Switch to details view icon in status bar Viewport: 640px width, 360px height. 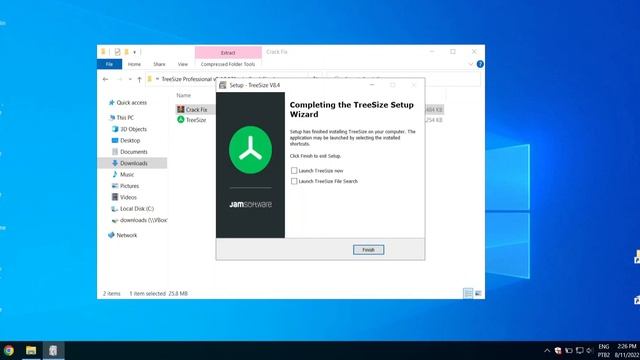[468, 293]
